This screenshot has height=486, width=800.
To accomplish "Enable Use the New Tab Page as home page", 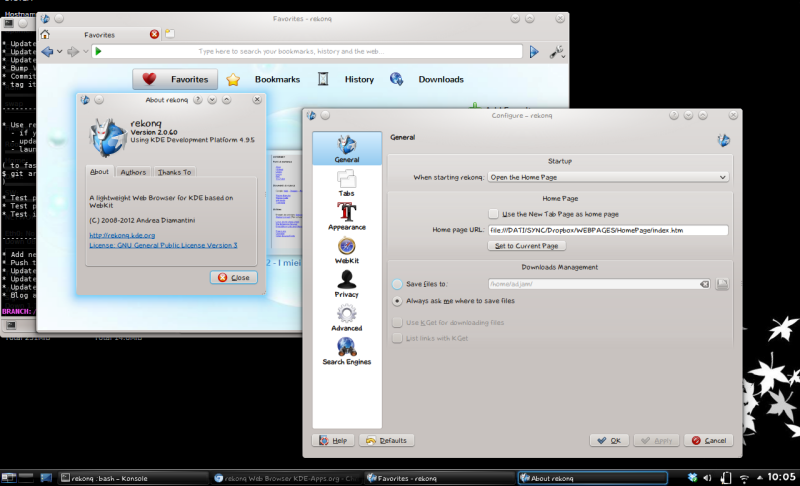I will tap(493, 214).
